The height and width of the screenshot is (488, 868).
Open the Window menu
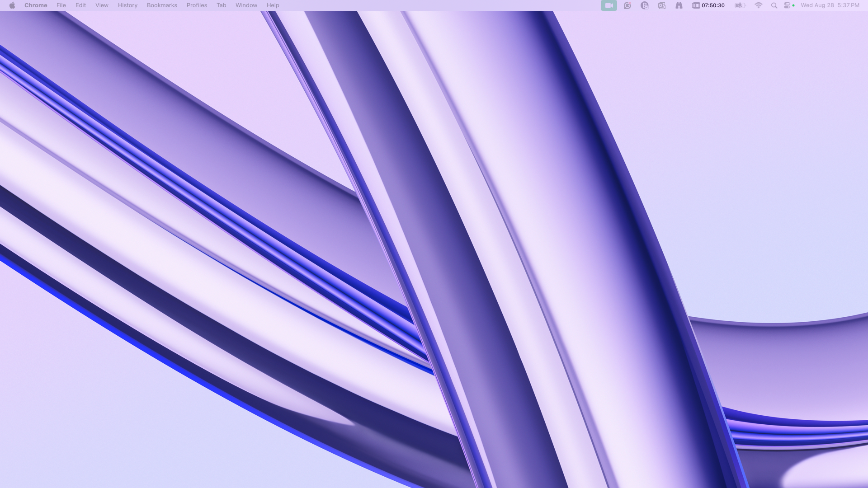click(x=246, y=5)
